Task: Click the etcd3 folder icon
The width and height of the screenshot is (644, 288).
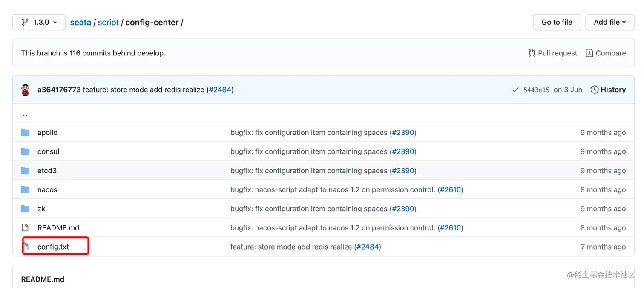Action: click(26, 171)
